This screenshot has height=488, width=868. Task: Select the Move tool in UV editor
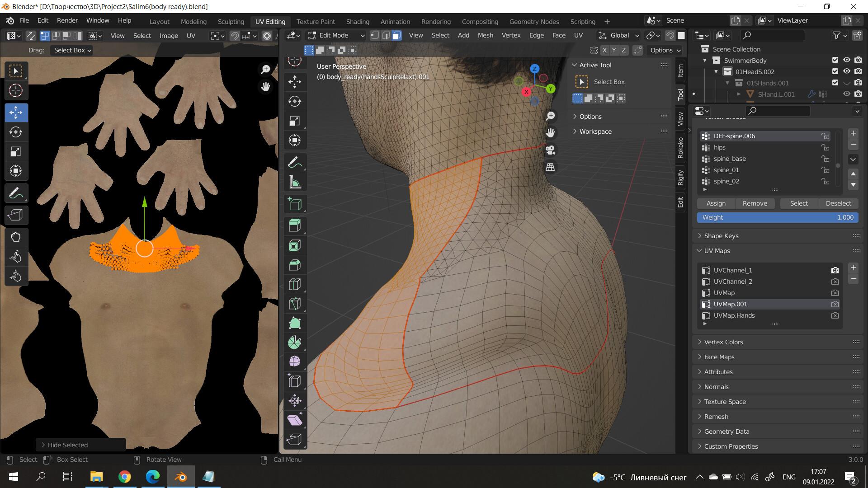click(x=16, y=113)
